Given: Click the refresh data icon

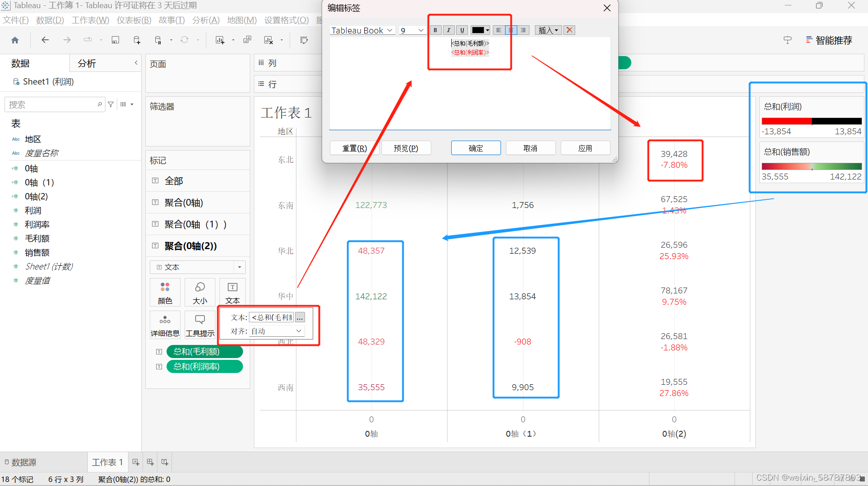Looking at the screenshot, I should (x=184, y=40).
